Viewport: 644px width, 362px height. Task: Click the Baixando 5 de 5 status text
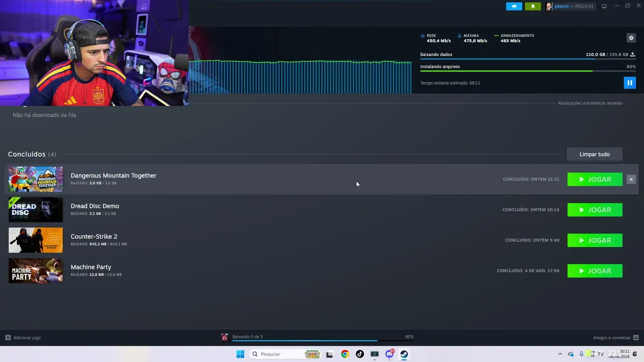[x=248, y=337]
